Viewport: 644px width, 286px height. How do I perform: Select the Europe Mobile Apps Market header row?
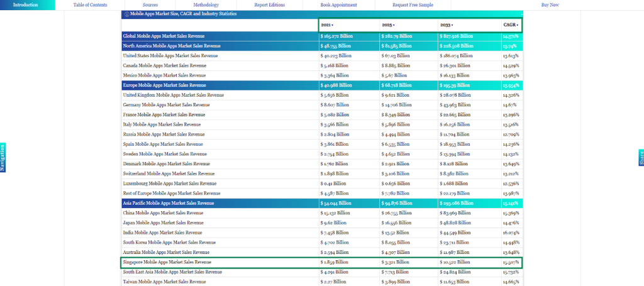[164, 85]
